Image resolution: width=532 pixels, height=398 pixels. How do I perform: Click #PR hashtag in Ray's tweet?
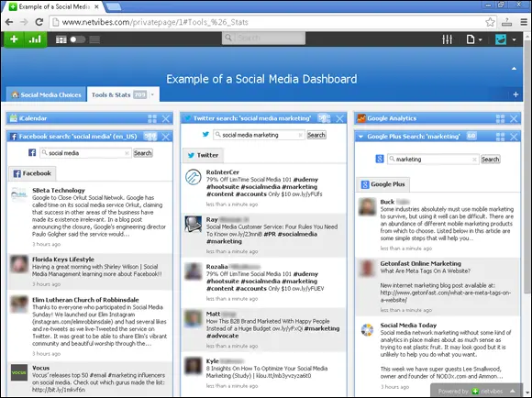click(x=270, y=234)
